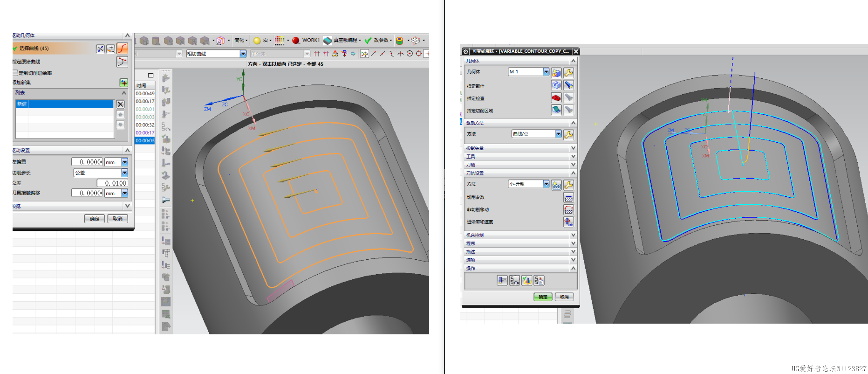Open the 刀具接触偏移 mm unit dropdown

[124, 193]
